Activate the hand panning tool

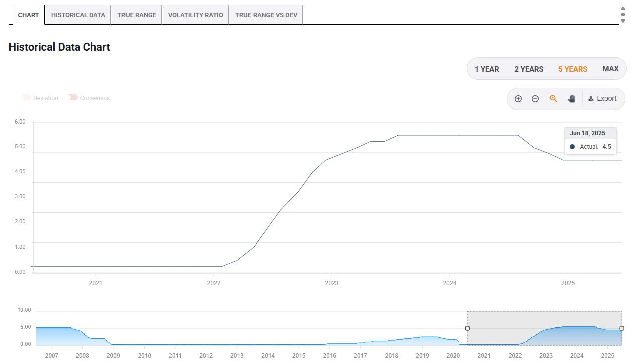571,99
